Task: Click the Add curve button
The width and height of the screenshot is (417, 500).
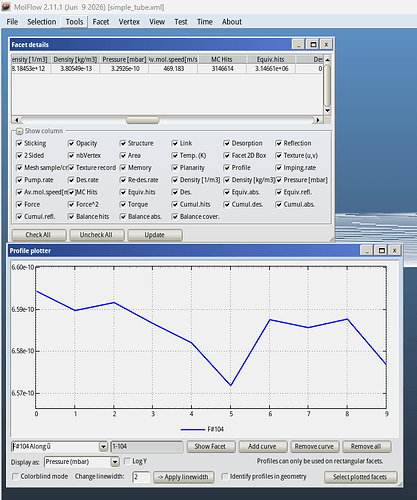Action: tap(263, 446)
